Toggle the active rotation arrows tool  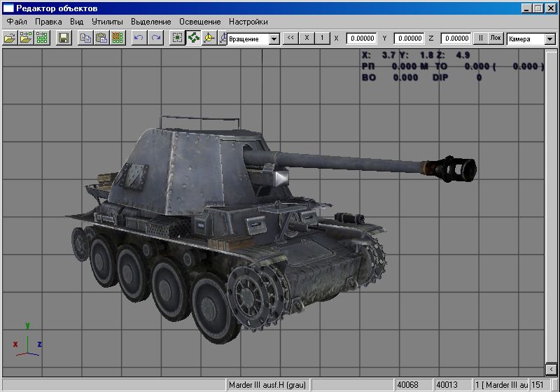[194, 38]
